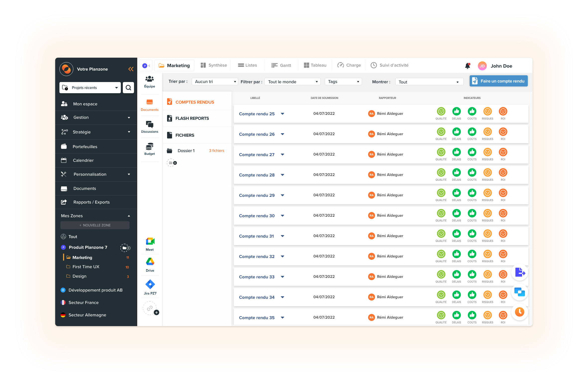Screen dimensions: 588x387
Task: Click the notification bell icon
Action: coord(467,66)
